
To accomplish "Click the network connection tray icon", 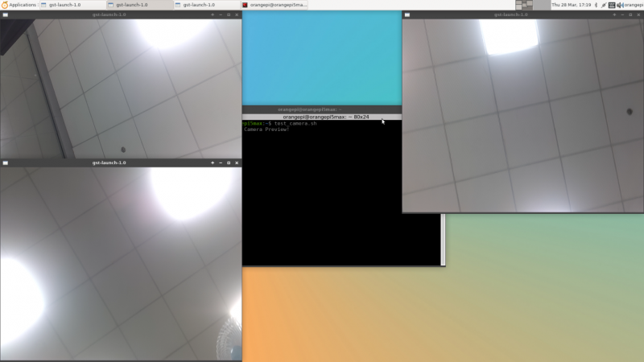I will (611, 5).
